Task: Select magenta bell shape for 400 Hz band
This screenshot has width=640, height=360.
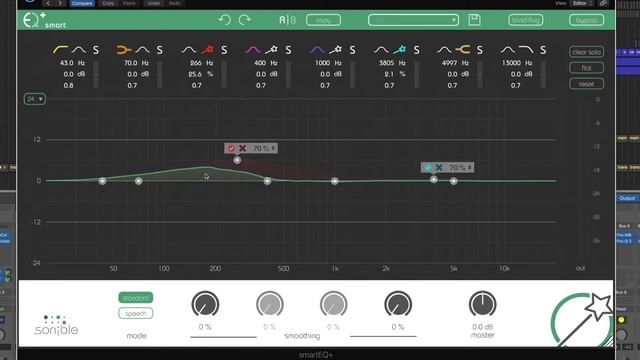Action: click(x=253, y=50)
